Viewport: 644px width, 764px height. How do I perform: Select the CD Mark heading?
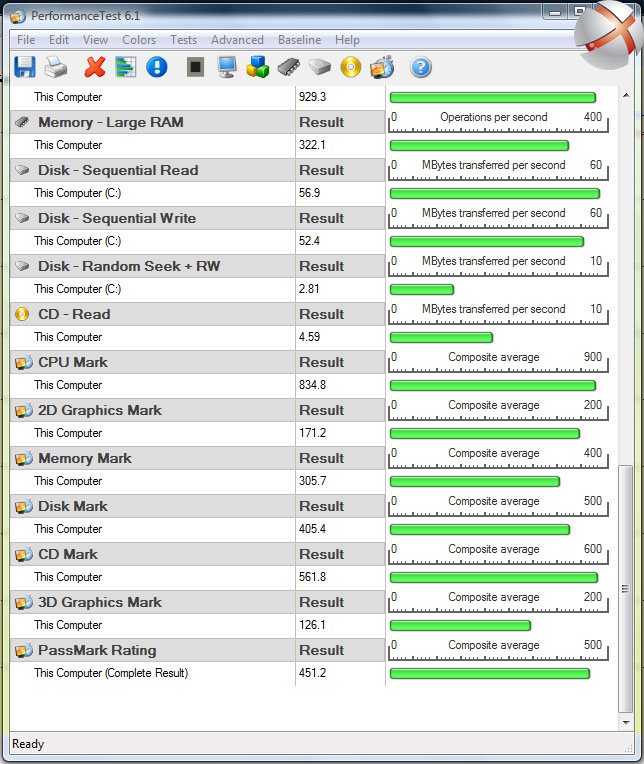(x=68, y=554)
